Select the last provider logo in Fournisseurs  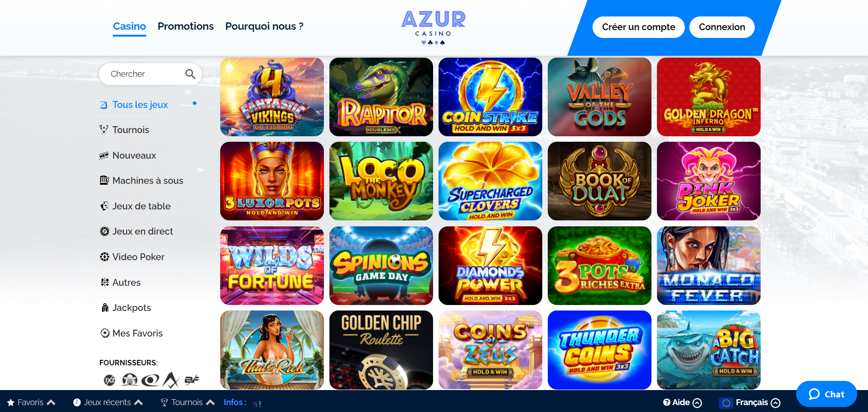(x=192, y=380)
